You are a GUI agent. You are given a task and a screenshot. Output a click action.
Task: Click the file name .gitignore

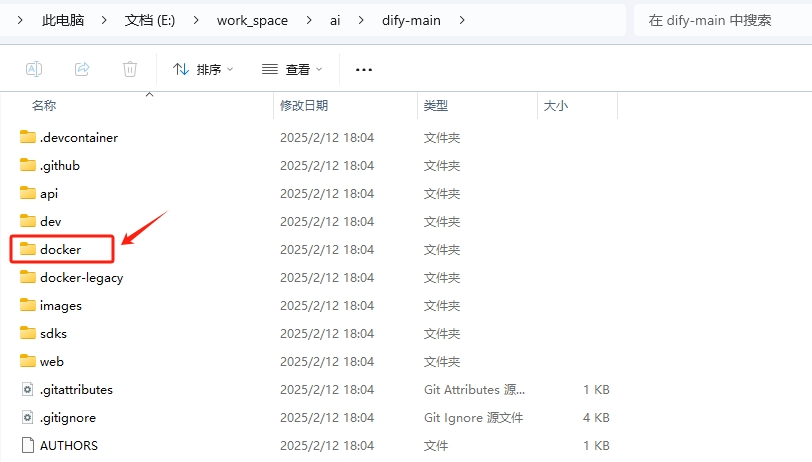pyautogui.click(x=68, y=417)
